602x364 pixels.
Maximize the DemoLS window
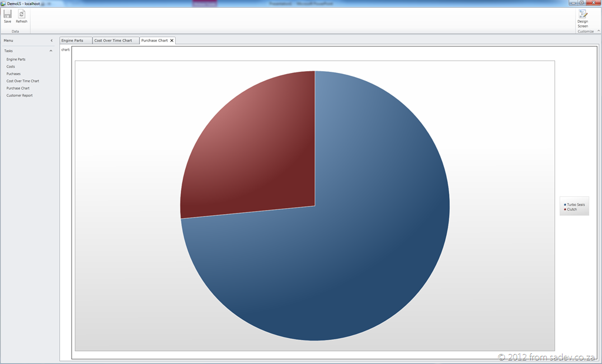(581, 3)
